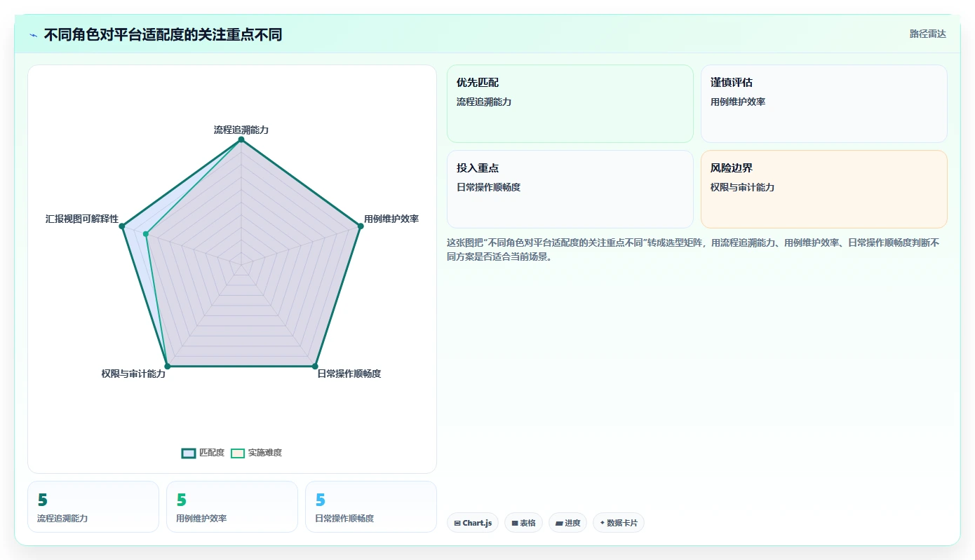
Task: Click the 匹配度 legend label
Action: [x=212, y=453]
